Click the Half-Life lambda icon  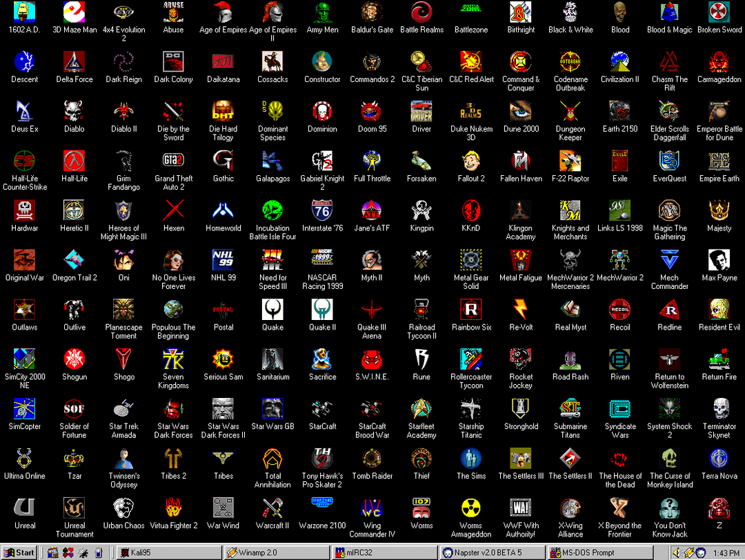74,161
